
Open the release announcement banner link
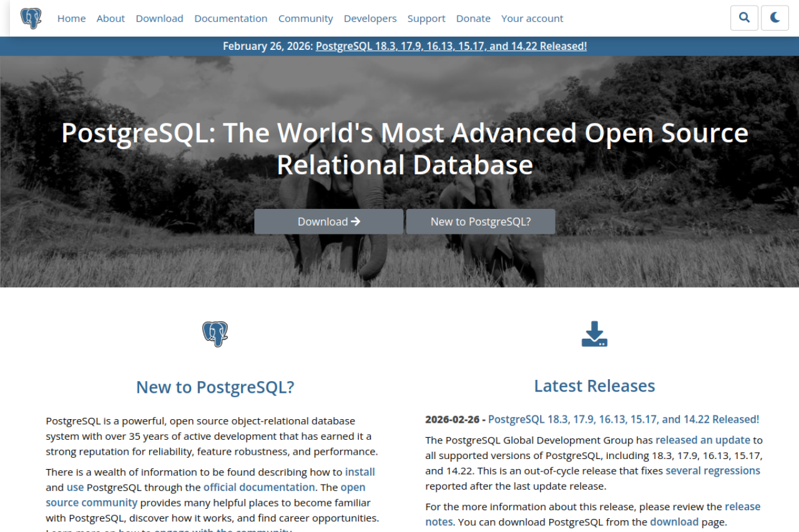pyautogui.click(x=451, y=46)
